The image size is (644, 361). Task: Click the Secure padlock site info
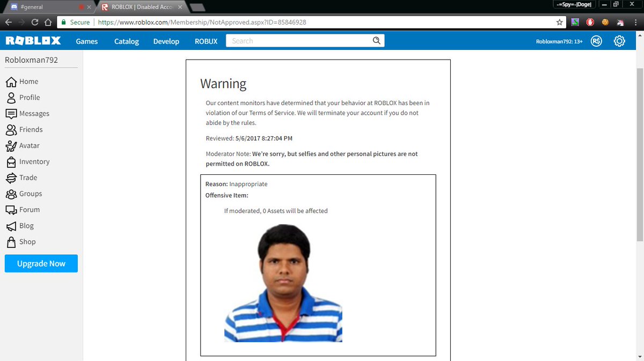click(x=75, y=23)
